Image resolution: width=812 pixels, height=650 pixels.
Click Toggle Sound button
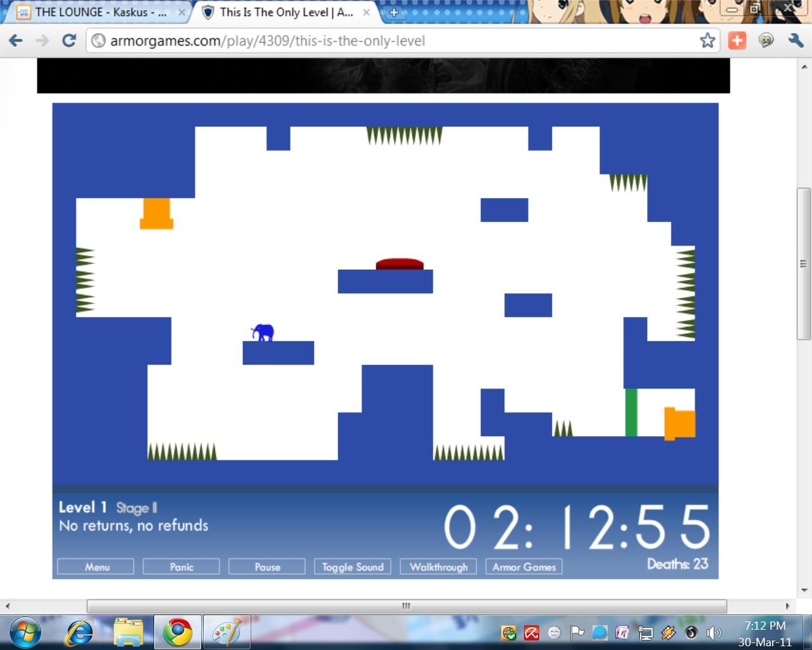click(353, 567)
